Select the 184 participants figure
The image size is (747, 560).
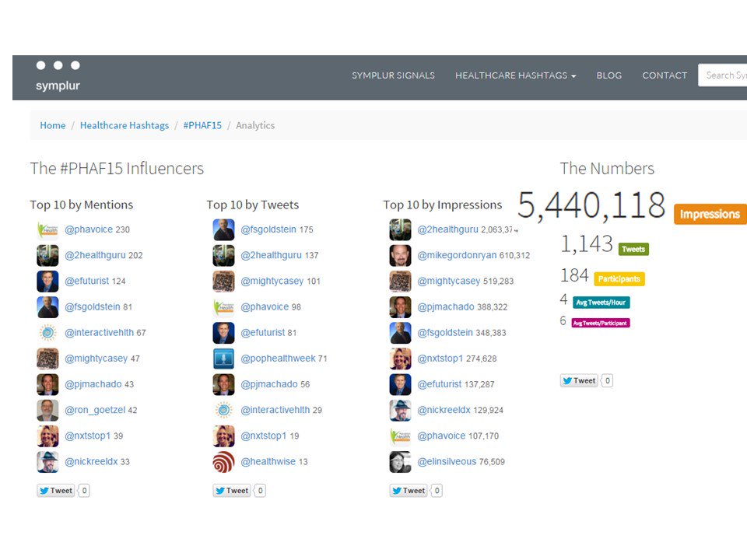[574, 275]
